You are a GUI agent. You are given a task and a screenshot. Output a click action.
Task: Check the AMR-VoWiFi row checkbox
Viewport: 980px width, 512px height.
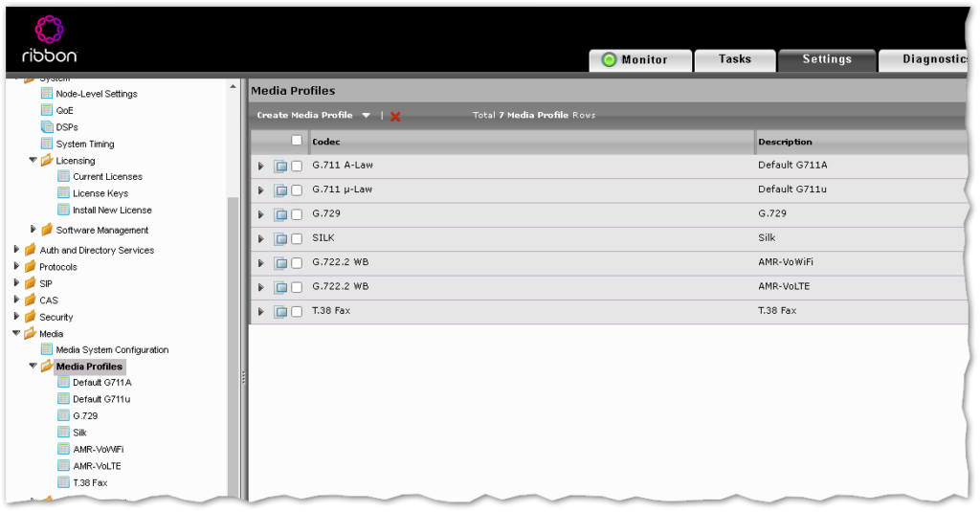[297, 263]
